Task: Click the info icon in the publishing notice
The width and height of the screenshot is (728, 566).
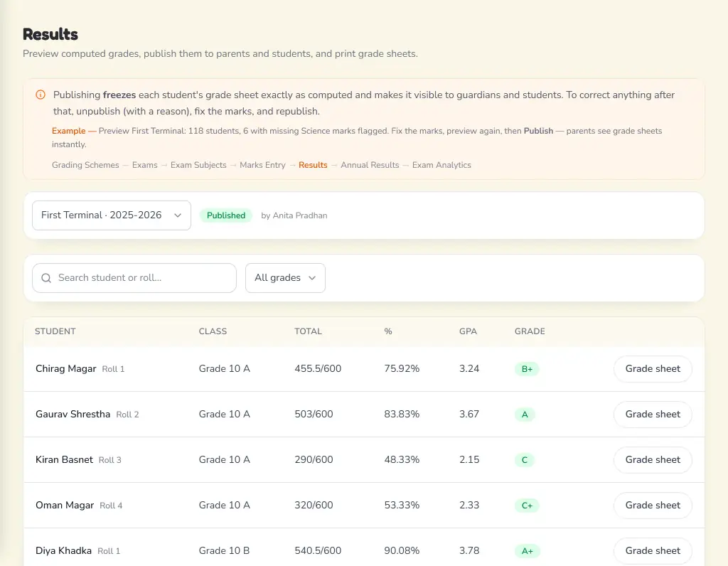Action: point(41,95)
